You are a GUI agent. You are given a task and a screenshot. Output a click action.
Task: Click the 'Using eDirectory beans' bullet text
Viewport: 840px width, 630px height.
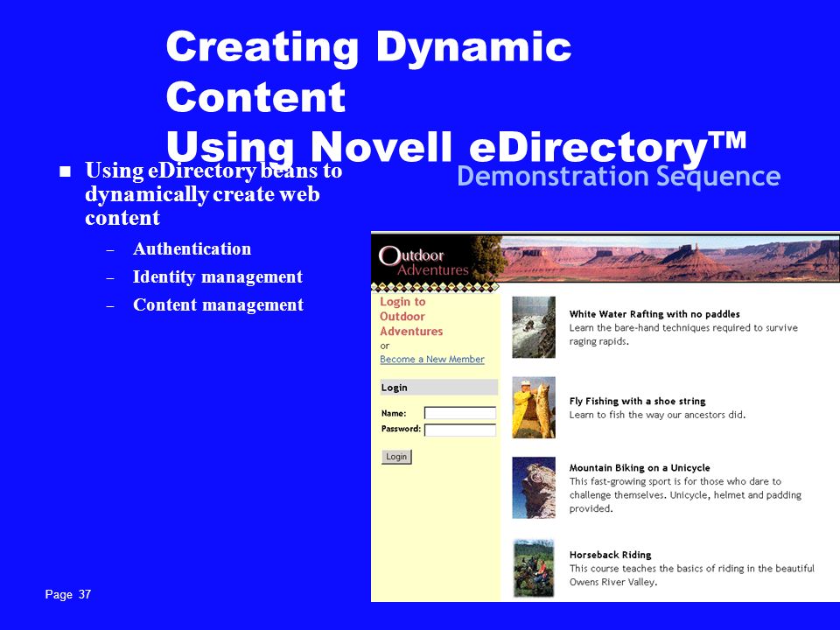coord(213,194)
